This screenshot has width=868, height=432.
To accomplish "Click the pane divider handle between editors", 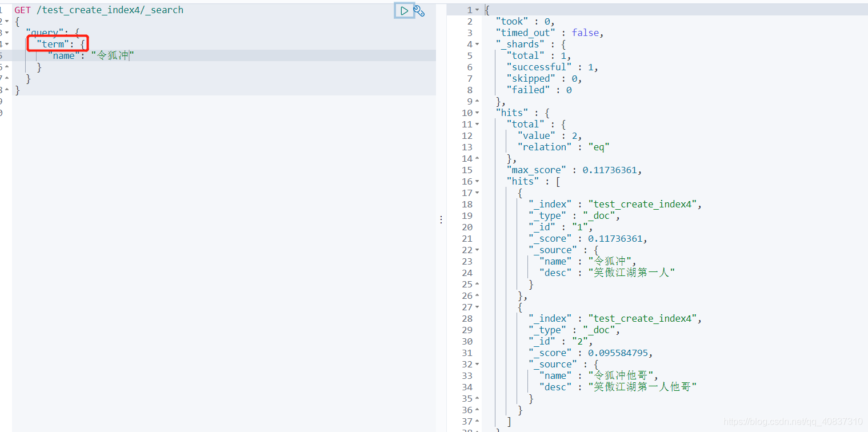I will (x=441, y=219).
